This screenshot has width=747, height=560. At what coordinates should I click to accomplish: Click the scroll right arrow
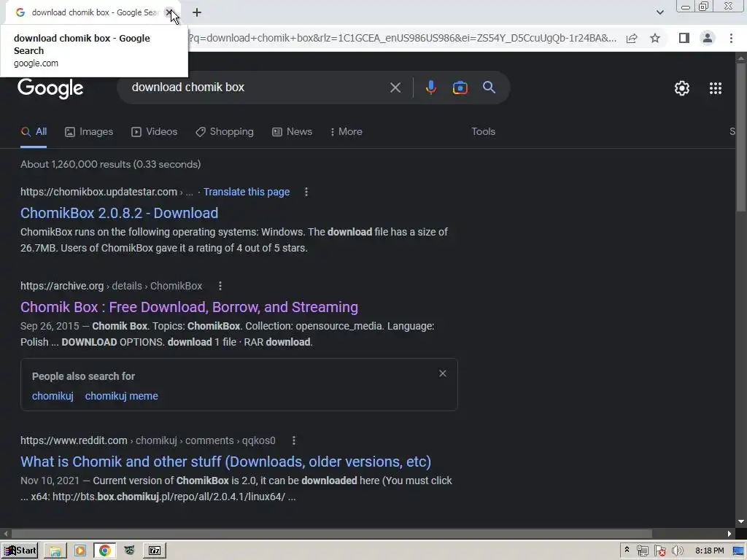729,534
